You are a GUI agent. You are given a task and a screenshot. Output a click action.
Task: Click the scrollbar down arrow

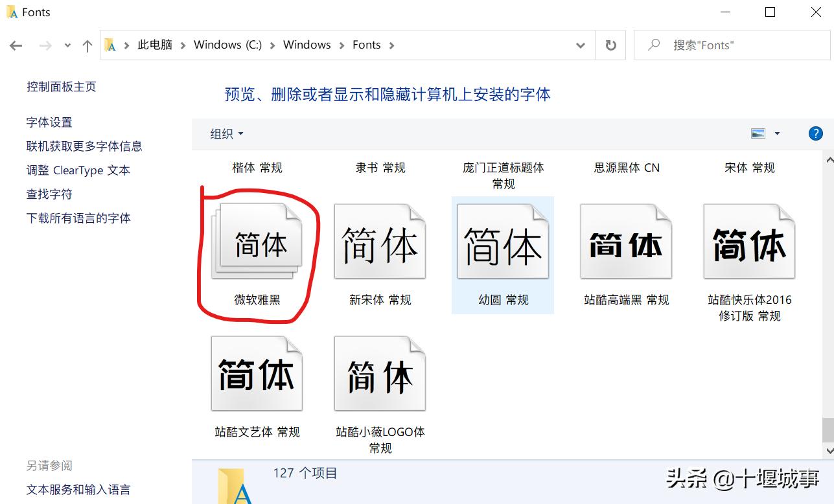[x=828, y=450]
